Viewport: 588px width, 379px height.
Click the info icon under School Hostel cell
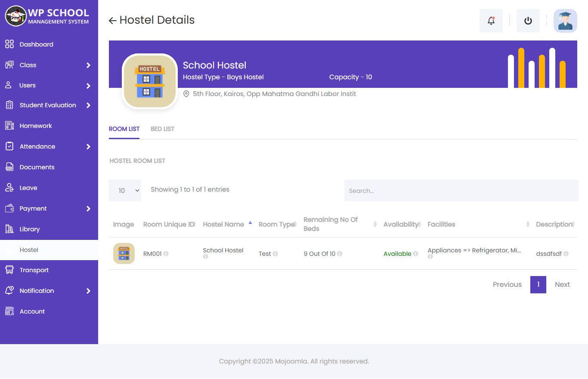click(x=205, y=257)
